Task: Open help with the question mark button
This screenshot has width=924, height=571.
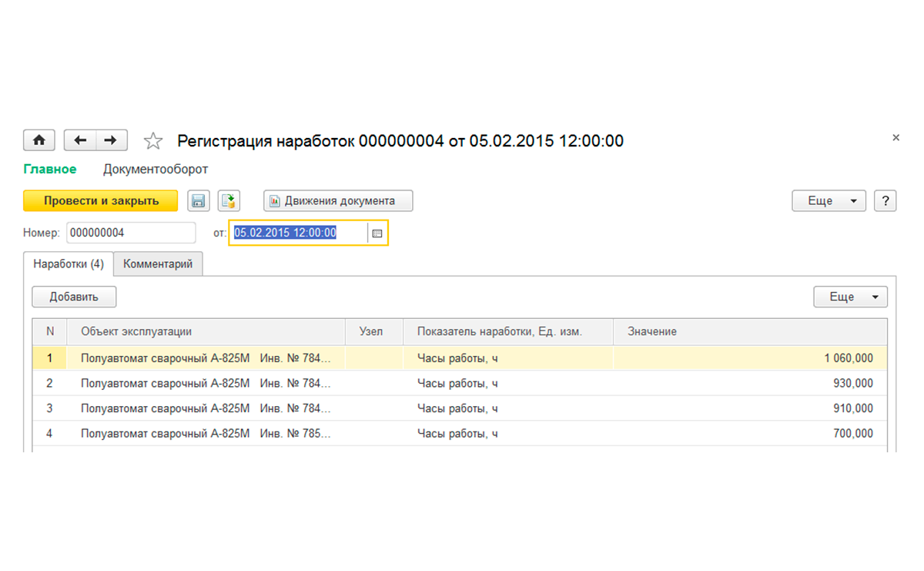Action: pyautogui.click(x=885, y=201)
